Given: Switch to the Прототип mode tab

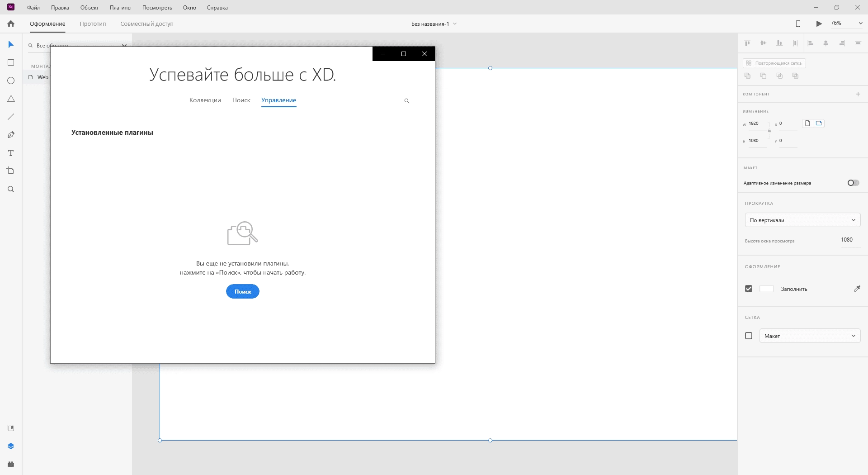Looking at the screenshot, I should point(93,24).
